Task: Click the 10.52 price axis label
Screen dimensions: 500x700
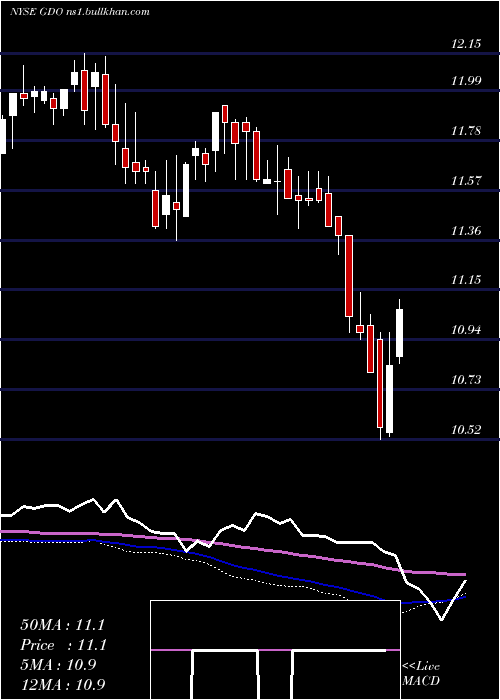Action: (466, 430)
